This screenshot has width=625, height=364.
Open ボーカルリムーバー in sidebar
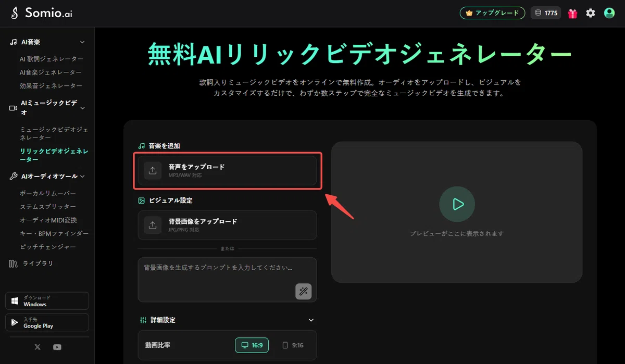coord(47,193)
